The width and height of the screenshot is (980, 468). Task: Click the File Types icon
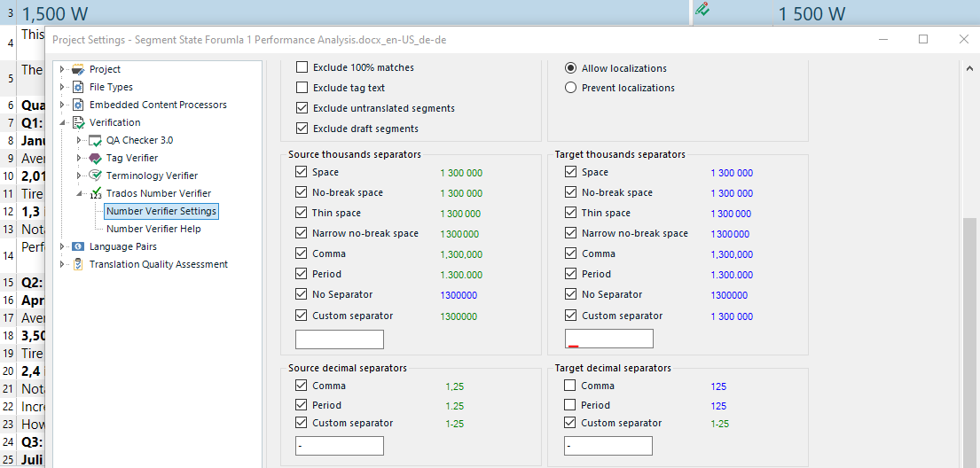tap(78, 87)
